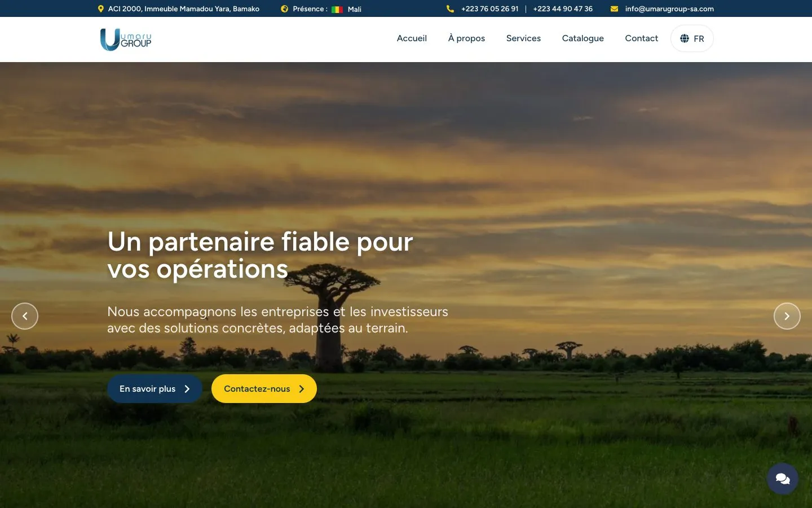Click the location pin icon in top bar

point(101,9)
